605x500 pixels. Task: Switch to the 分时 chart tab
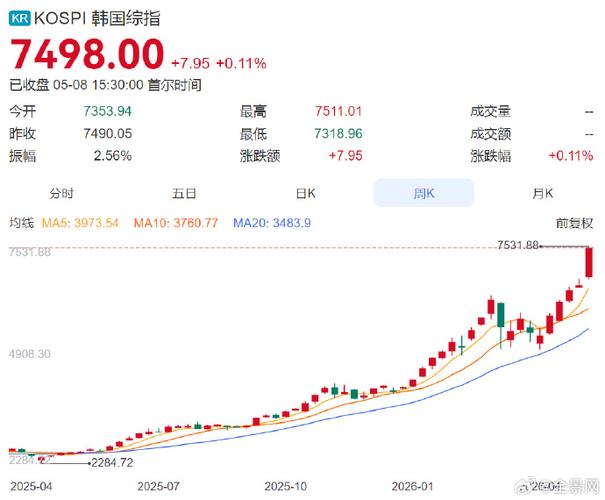61,193
